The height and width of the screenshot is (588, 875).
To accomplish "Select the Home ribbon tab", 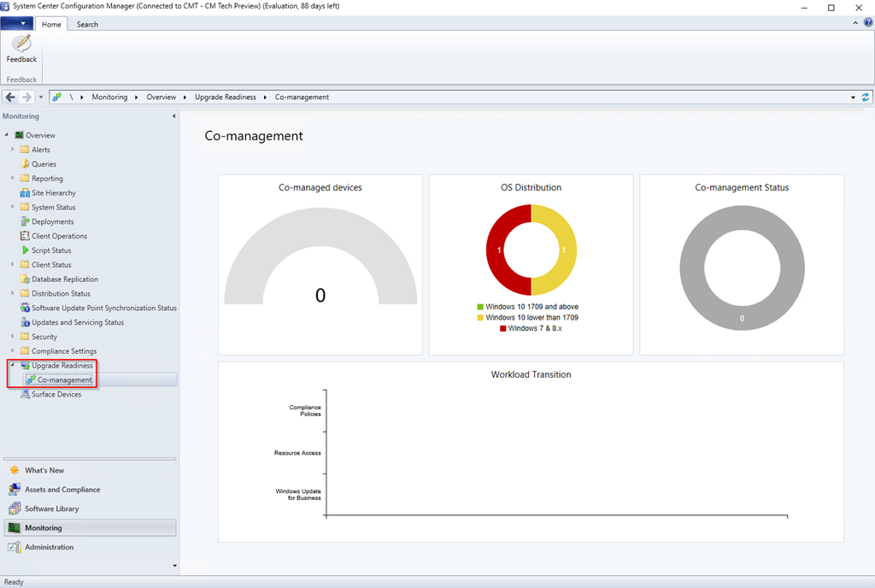I will click(x=51, y=24).
